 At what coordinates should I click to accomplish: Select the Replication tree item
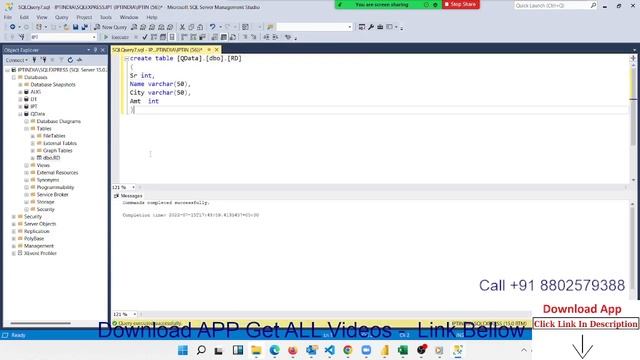pos(36,231)
